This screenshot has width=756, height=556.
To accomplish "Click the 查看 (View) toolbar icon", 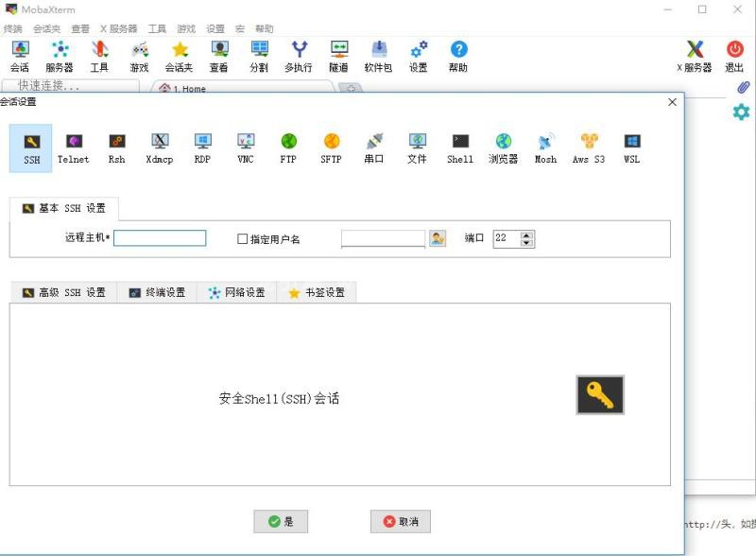I will pos(219,57).
